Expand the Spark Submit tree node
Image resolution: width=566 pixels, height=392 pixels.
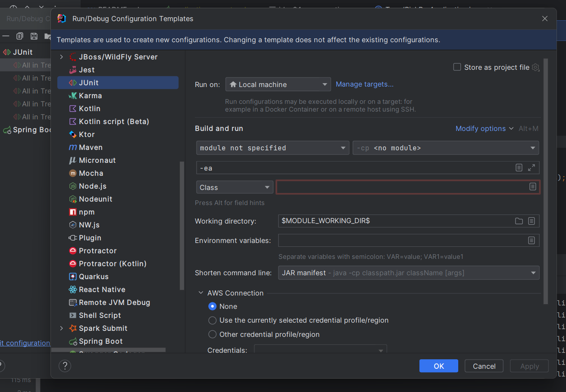click(x=61, y=328)
